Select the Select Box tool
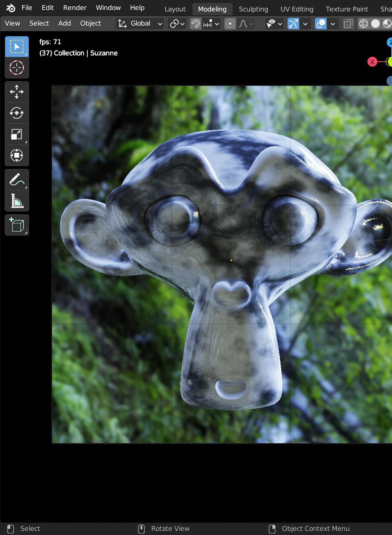This screenshot has height=535, width=392. click(x=17, y=46)
